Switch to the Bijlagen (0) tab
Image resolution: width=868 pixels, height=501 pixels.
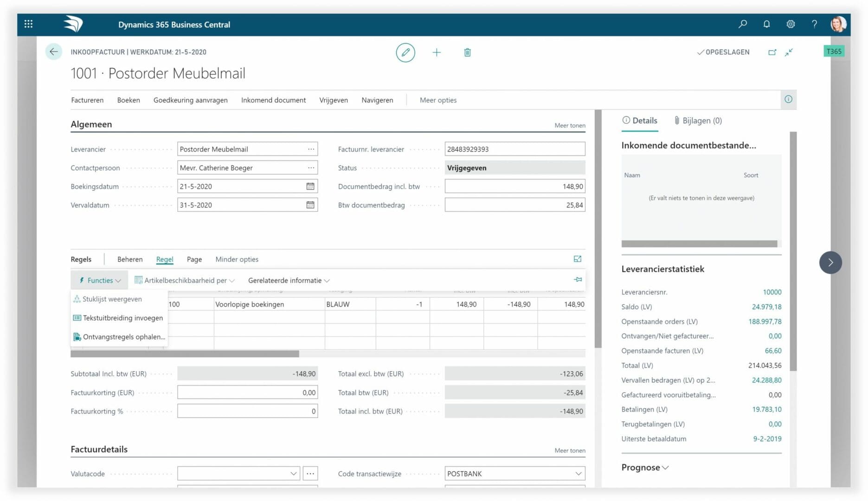point(698,121)
